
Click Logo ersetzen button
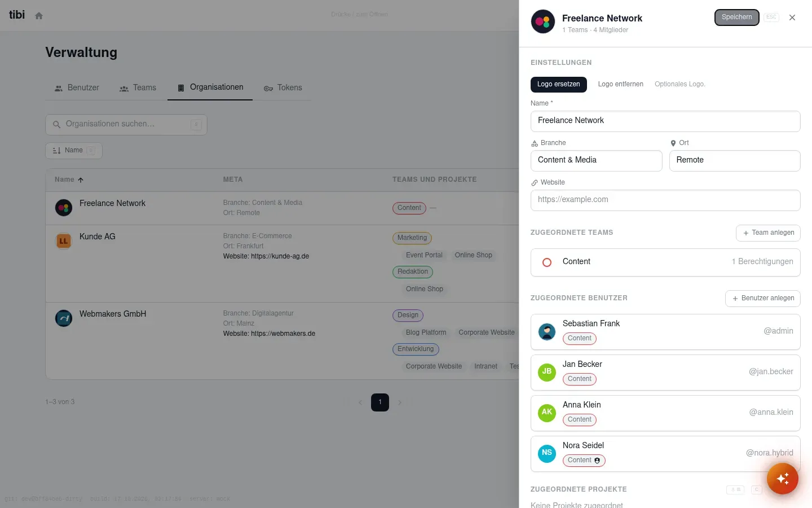559,85
